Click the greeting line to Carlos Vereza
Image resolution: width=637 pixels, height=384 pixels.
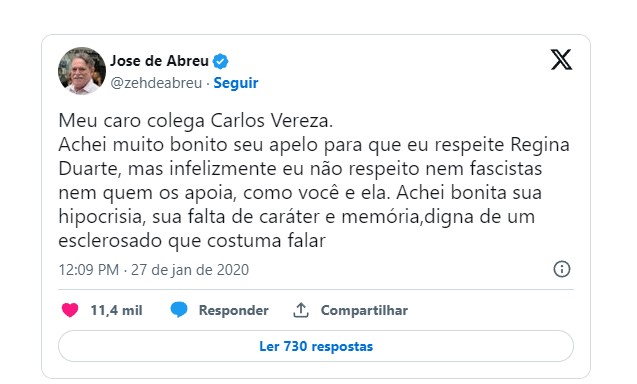pyautogui.click(x=195, y=121)
